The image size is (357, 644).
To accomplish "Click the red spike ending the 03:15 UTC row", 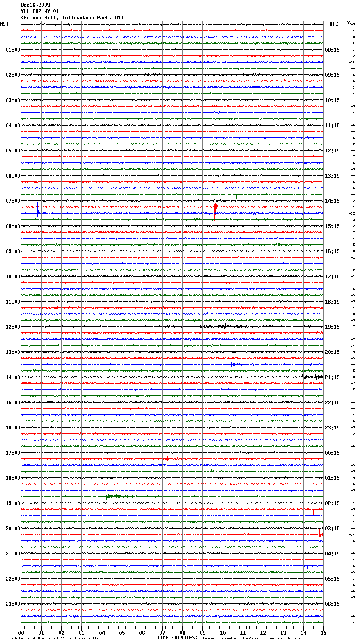I will (x=320, y=533).
